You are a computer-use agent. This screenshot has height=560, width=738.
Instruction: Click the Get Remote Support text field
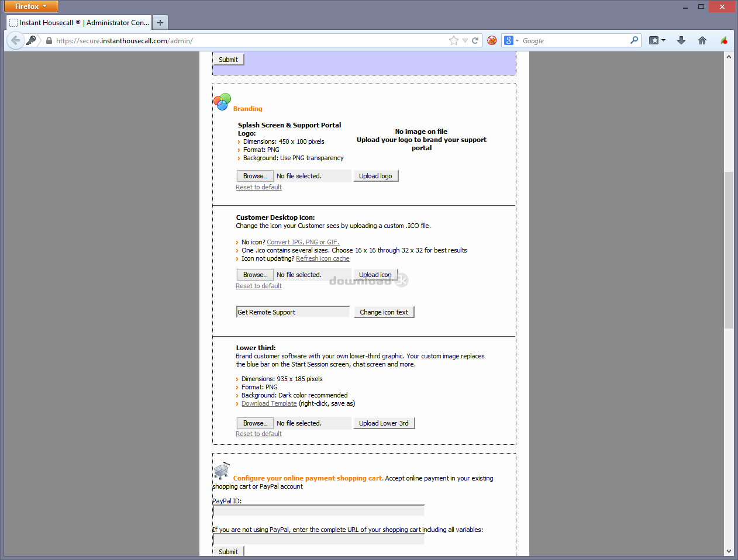292,312
